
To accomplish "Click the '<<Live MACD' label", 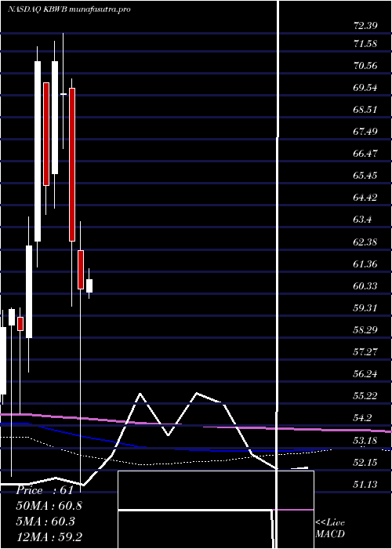I will [330, 528].
